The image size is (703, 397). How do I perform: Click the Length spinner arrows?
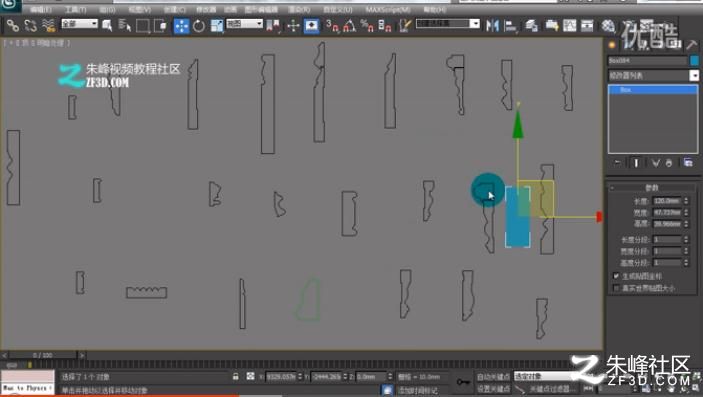point(686,201)
